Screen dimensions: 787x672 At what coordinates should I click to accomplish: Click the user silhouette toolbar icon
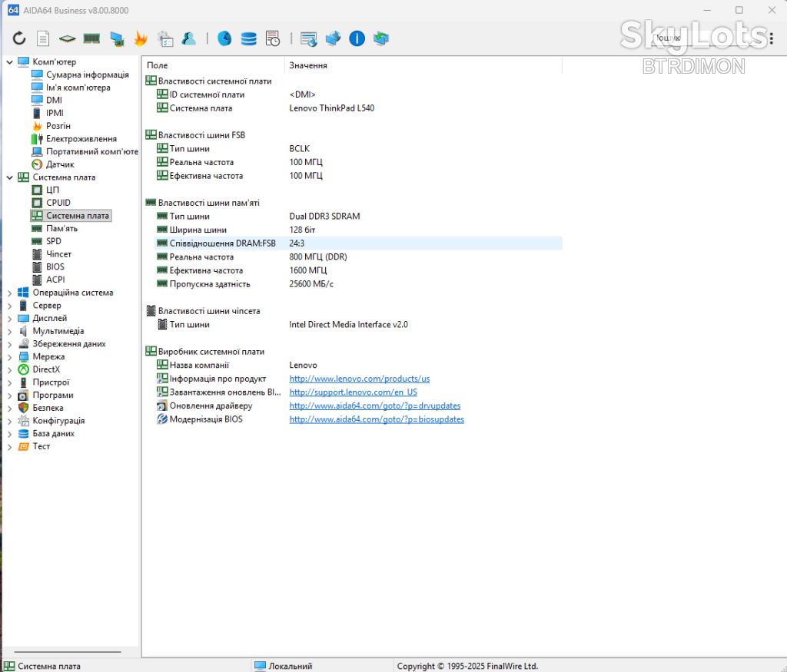click(x=189, y=38)
